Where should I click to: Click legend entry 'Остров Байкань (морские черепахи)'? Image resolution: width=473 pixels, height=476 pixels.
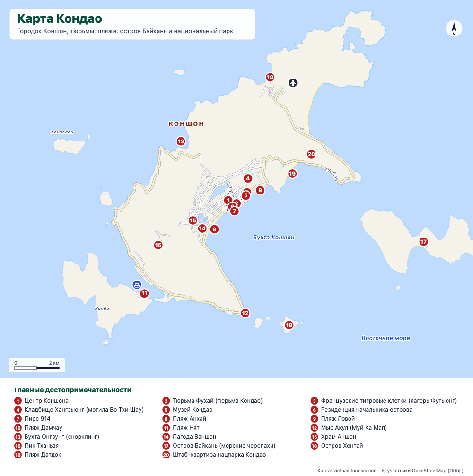[219, 446]
